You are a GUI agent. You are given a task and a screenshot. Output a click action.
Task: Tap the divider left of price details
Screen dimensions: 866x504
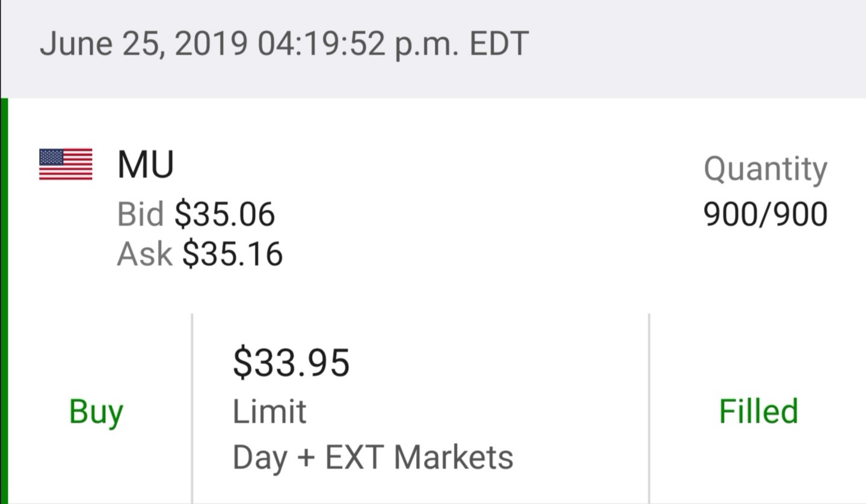[x=192, y=408]
